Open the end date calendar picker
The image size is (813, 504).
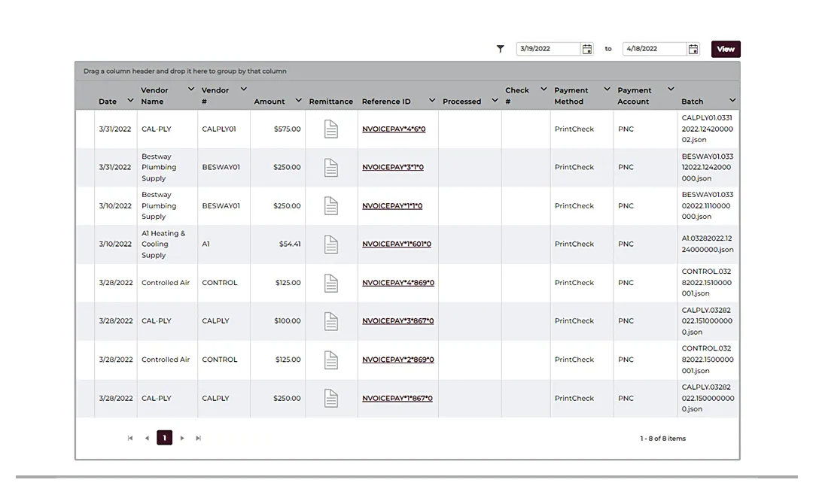693,49
